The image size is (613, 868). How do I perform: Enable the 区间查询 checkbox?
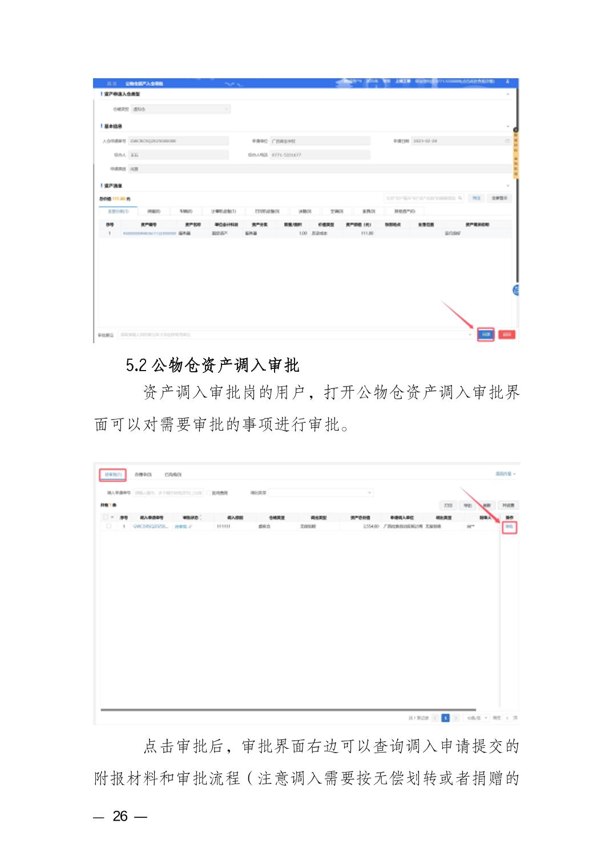point(209,493)
